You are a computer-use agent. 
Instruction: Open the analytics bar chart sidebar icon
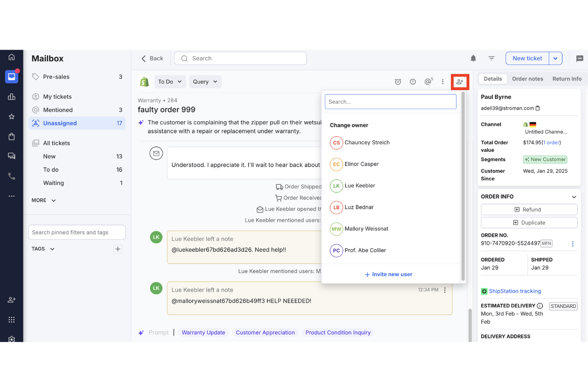[x=12, y=97]
